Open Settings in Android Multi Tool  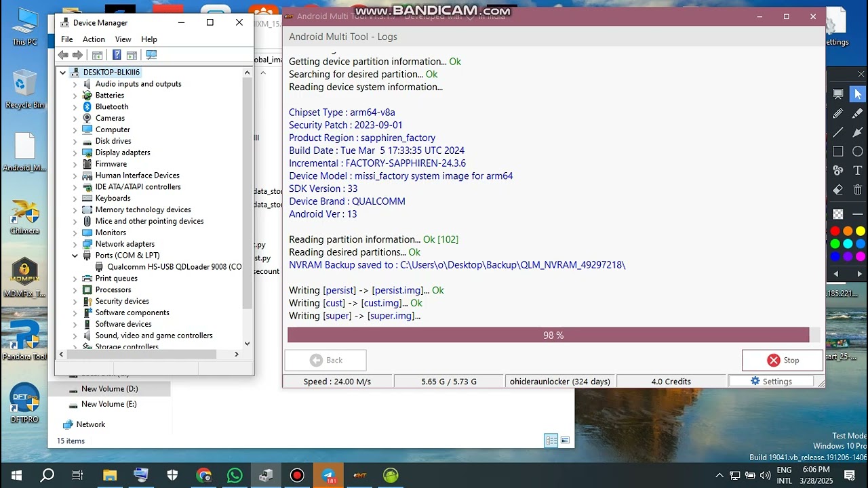click(771, 382)
